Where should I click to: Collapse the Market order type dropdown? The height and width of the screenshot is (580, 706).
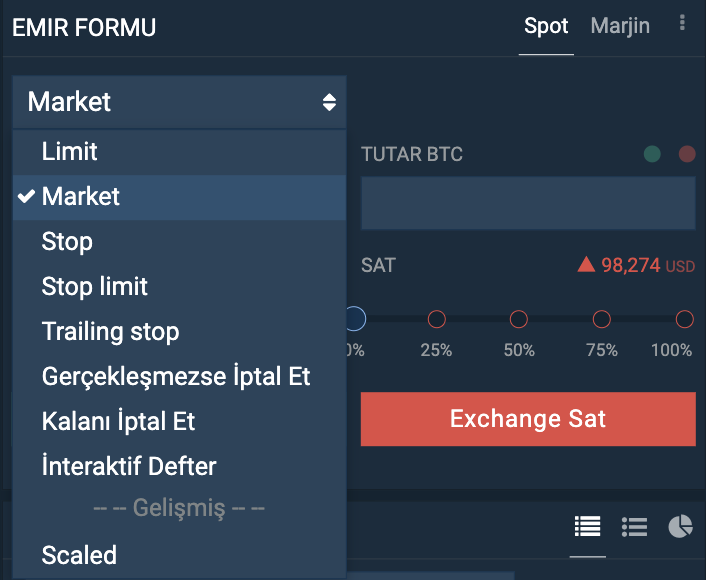click(x=179, y=102)
